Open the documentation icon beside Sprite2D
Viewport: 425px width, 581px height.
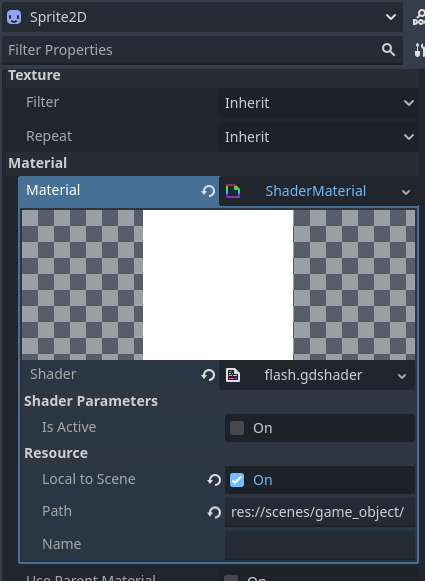419,17
